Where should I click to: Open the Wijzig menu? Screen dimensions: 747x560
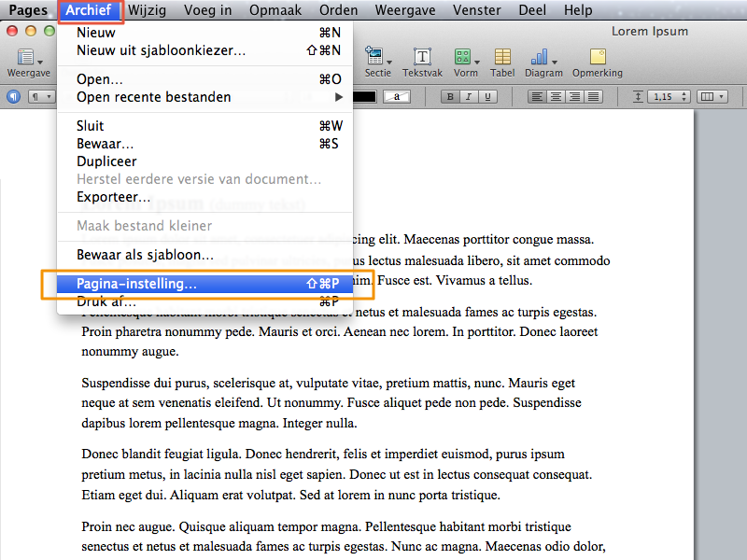(147, 10)
